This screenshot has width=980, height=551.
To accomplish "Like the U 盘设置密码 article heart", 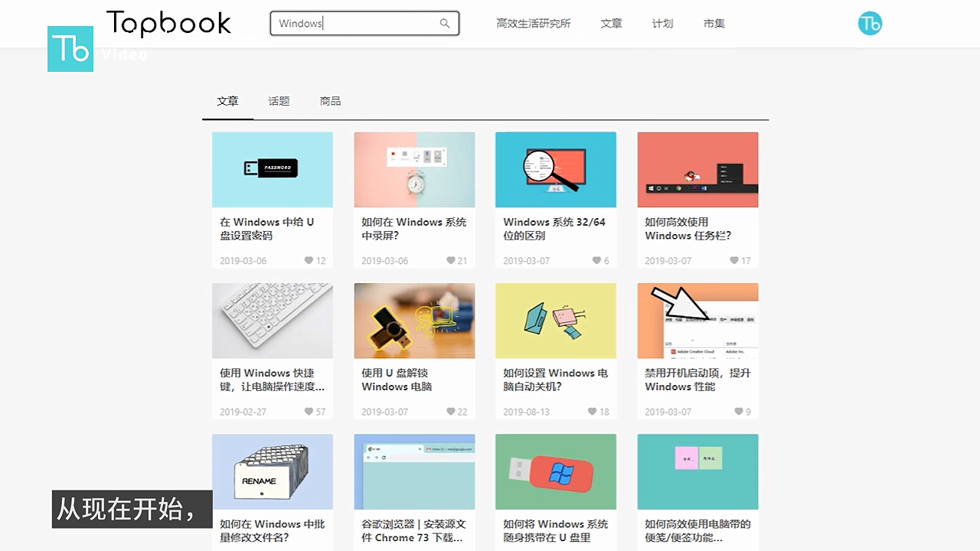I will [x=309, y=261].
